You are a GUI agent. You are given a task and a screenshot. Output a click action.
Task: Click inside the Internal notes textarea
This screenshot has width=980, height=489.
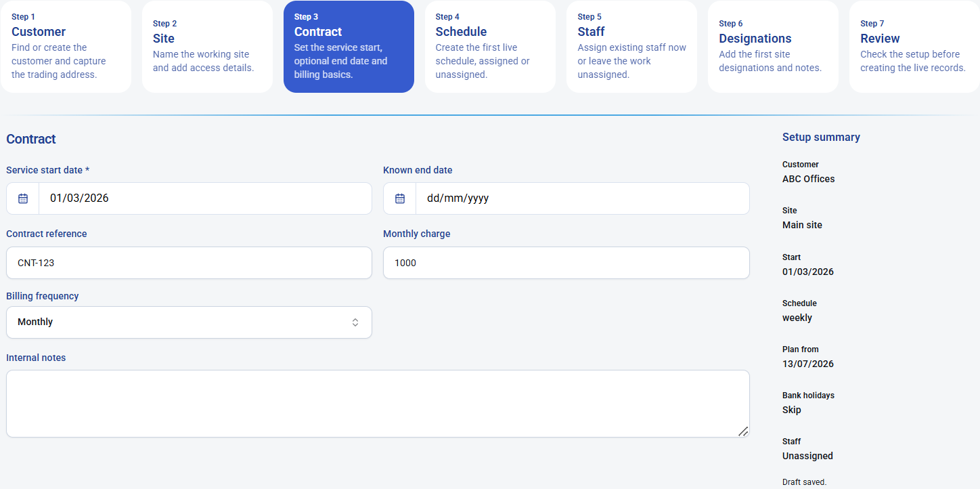[x=378, y=404]
